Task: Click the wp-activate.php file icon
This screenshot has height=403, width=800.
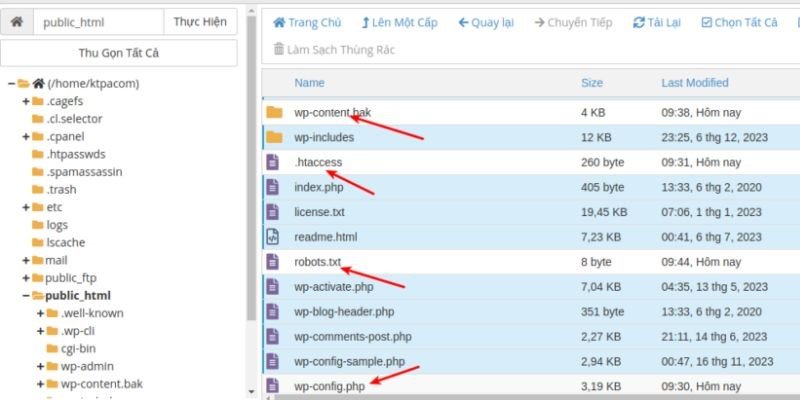Action: click(273, 287)
